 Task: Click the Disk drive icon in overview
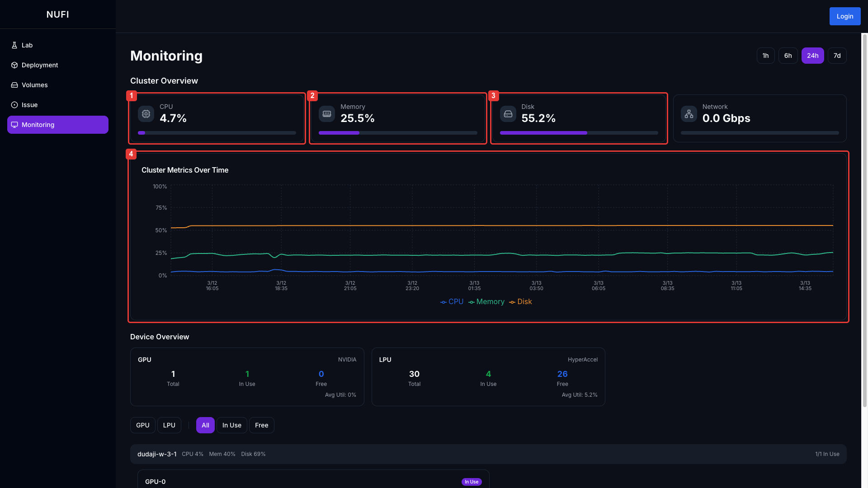click(508, 114)
